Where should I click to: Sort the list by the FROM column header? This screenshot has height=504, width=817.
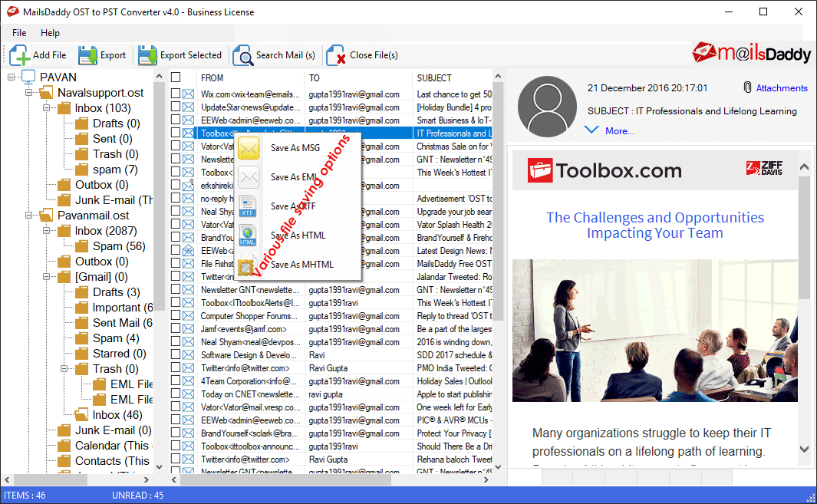(x=251, y=77)
